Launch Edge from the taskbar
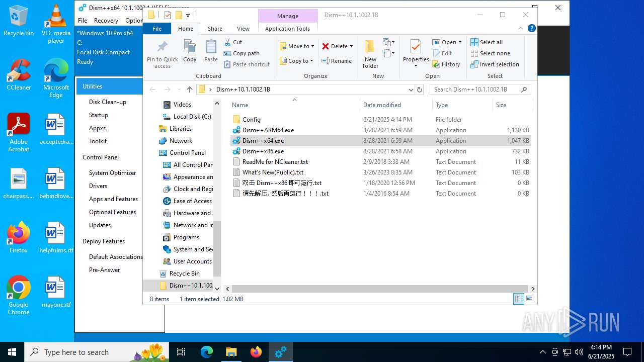 (207, 352)
